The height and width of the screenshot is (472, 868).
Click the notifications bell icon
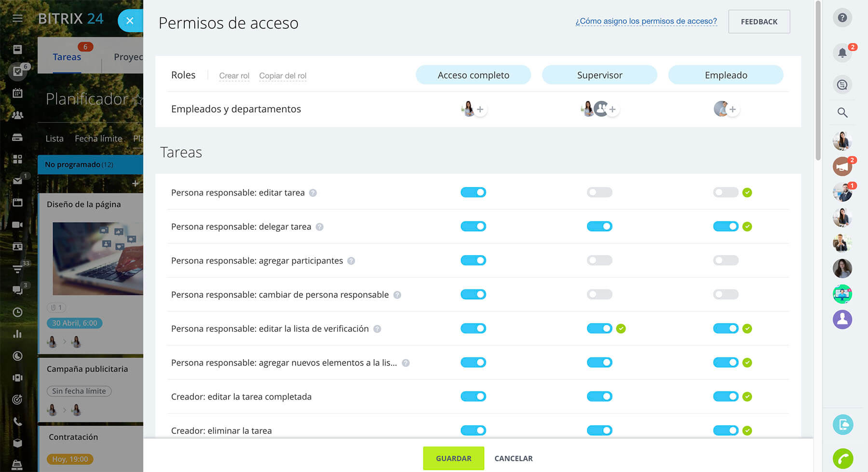pyautogui.click(x=842, y=53)
